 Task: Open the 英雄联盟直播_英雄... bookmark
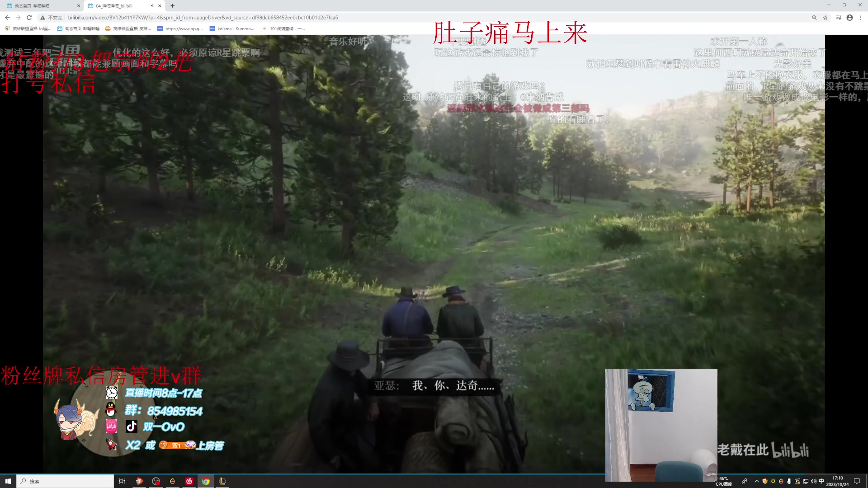pos(128,28)
